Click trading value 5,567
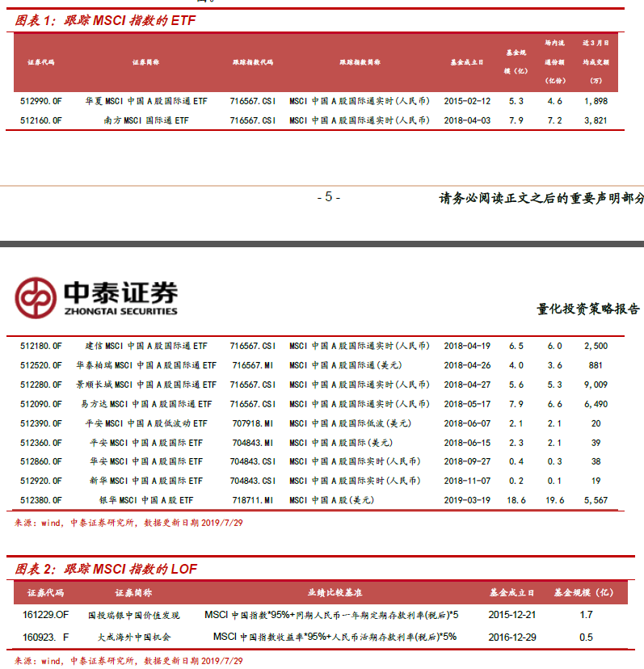This screenshot has height=669, width=644. 596,500
